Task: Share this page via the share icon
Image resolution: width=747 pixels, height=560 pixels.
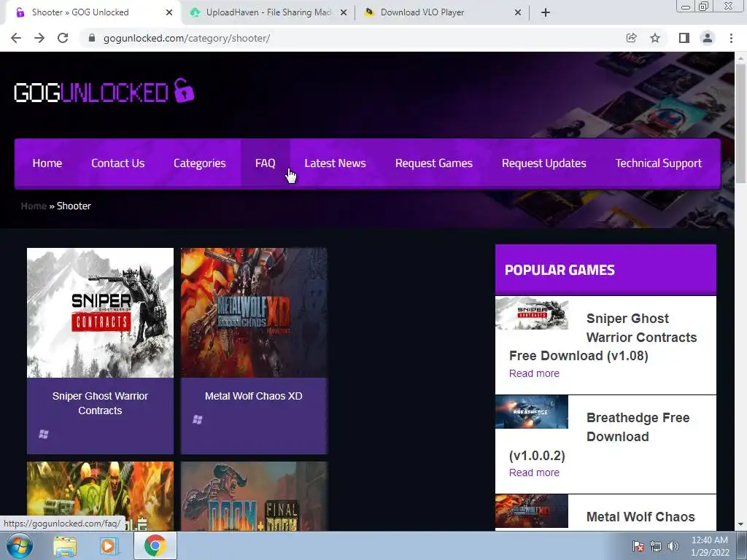Action: pos(631,38)
